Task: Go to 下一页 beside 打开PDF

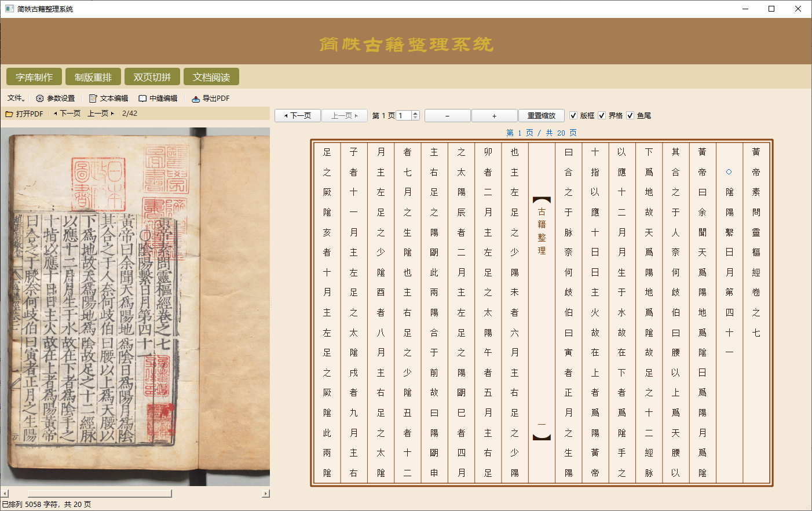Action: (67, 114)
